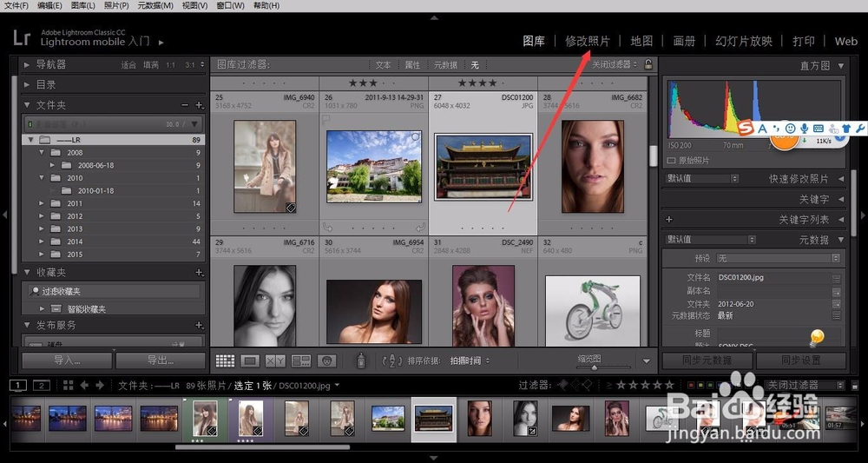Open Sogou skin shirt icon
Screen dimensions: 868x463
[845, 129]
